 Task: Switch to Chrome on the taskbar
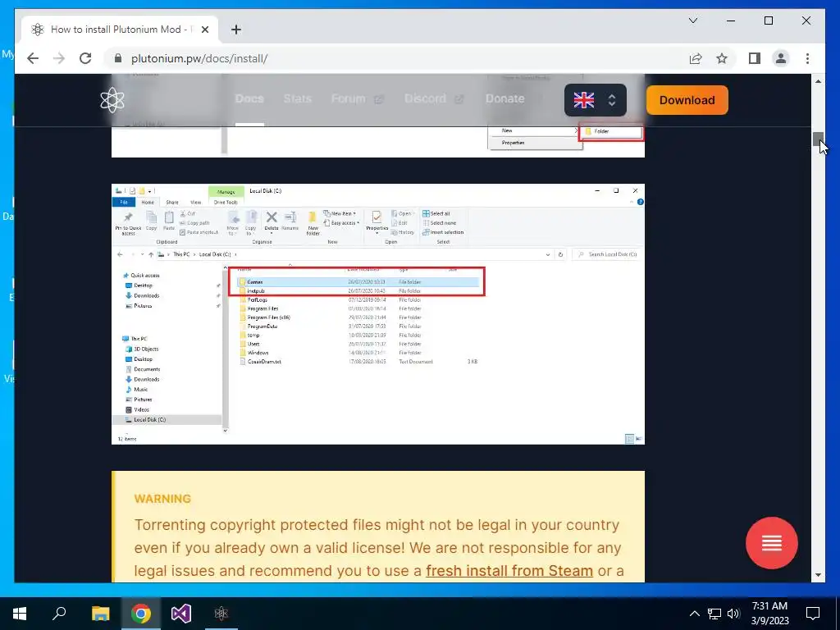click(x=141, y=614)
